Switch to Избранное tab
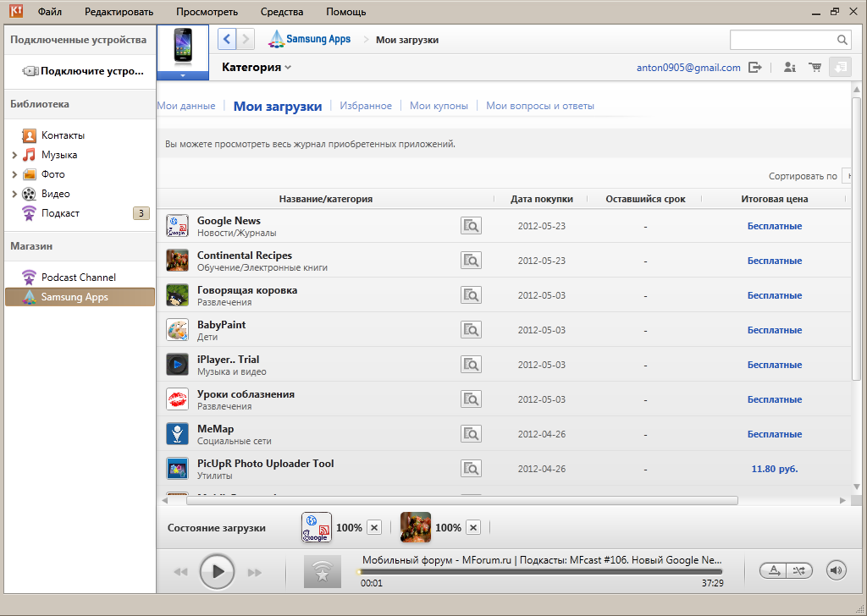Screen dimensions: 867x616 click(366, 106)
